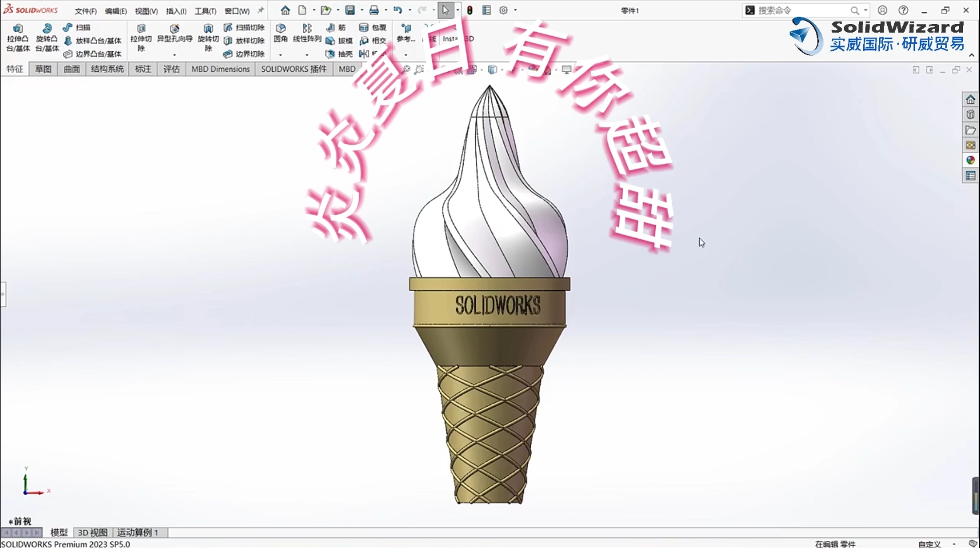Choose the Rib (筋) tool
The width and height of the screenshot is (980, 548).
(336, 27)
